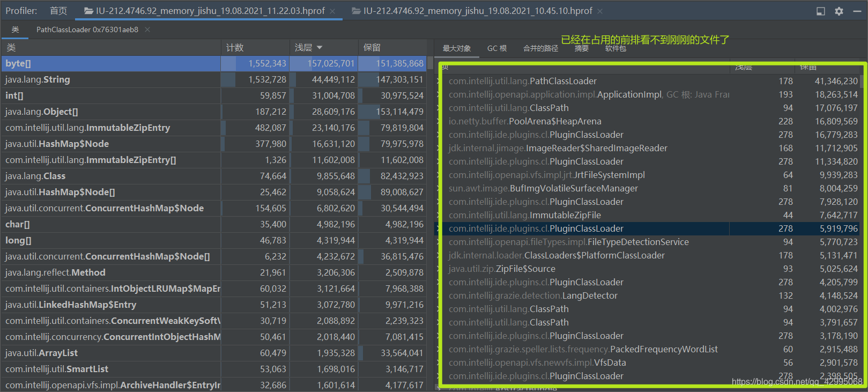Select the int[] class row
The height and width of the screenshot is (392, 868).
tap(214, 95)
